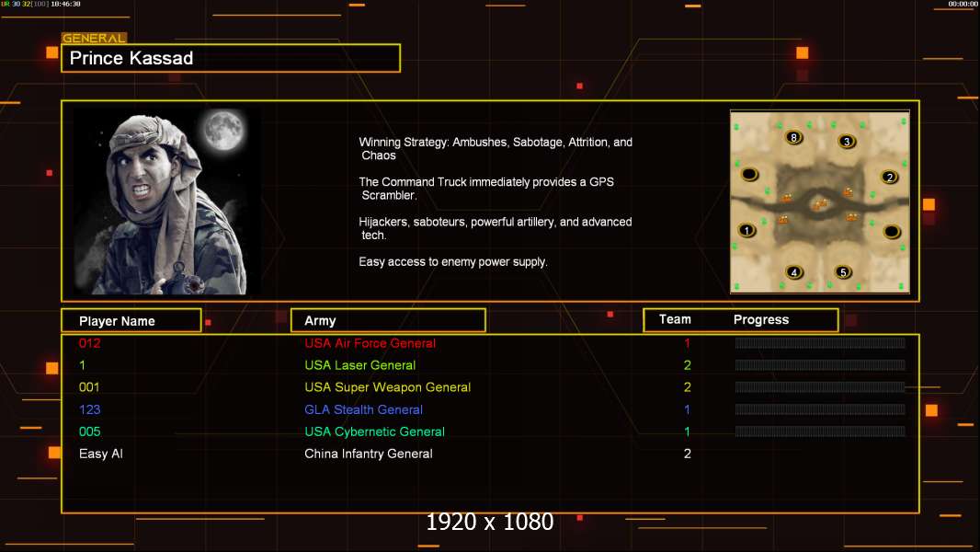
Task: Click the unnumbered start marker above position 1
Action: [x=749, y=175]
